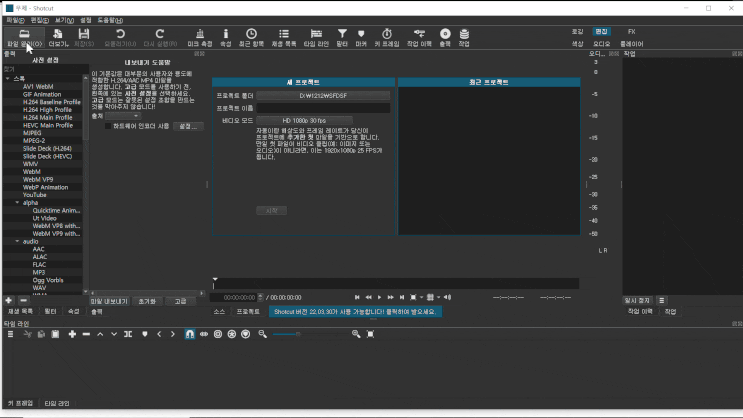The width and height of the screenshot is (743, 418).
Task: Open the project folder selector
Action: pos(323,95)
